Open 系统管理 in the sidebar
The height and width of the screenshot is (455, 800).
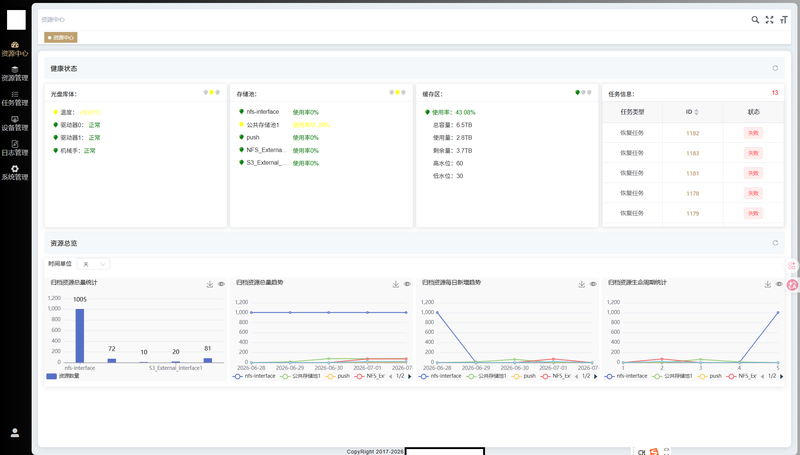(15, 173)
